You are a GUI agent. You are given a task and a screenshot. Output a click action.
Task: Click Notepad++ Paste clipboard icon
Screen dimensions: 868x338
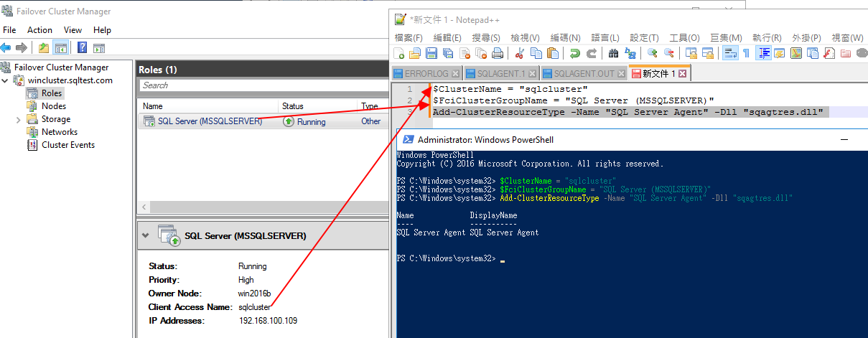pos(553,53)
